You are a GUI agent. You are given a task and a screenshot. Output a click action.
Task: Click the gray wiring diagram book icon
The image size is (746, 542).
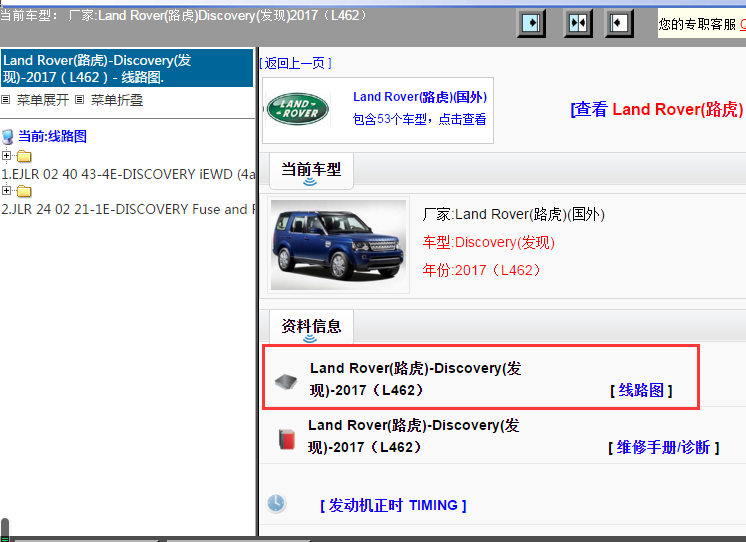click(x=286, y=381)
